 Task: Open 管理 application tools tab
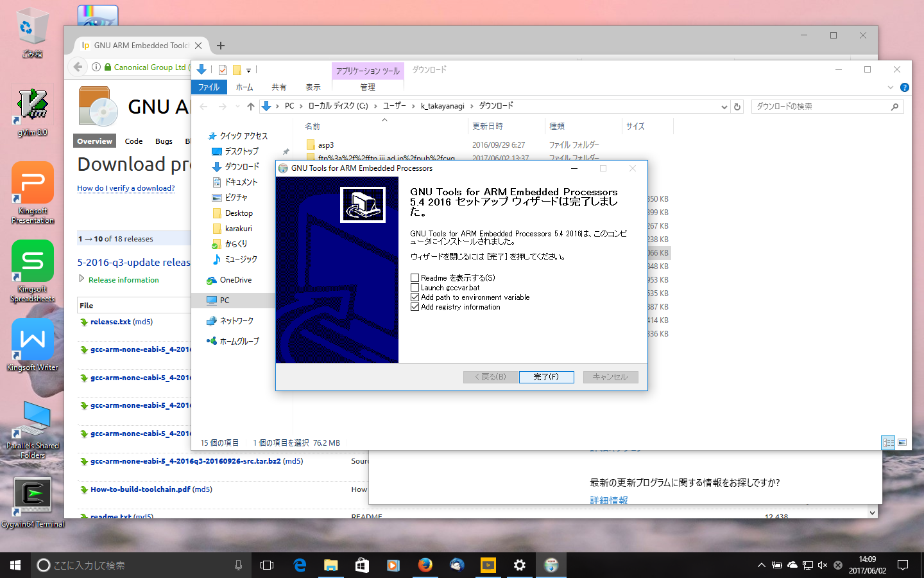pyautogui.click(x=368, y=87)
